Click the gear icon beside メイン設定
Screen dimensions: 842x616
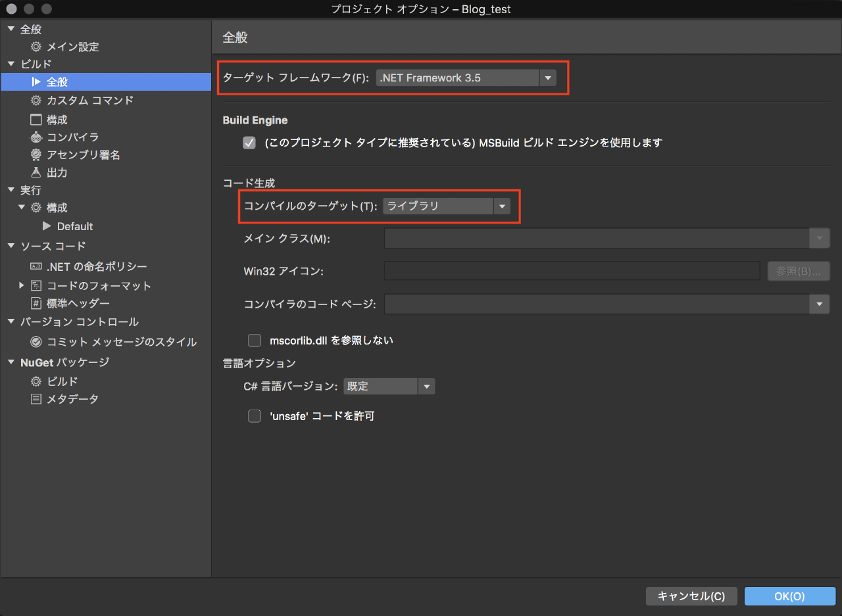point(36,47)
